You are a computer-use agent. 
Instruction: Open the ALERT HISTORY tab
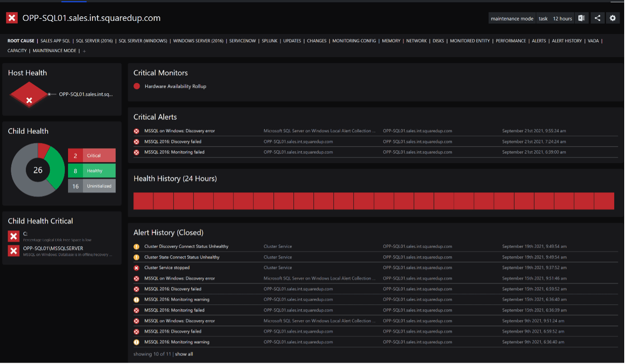pos(567,41)
